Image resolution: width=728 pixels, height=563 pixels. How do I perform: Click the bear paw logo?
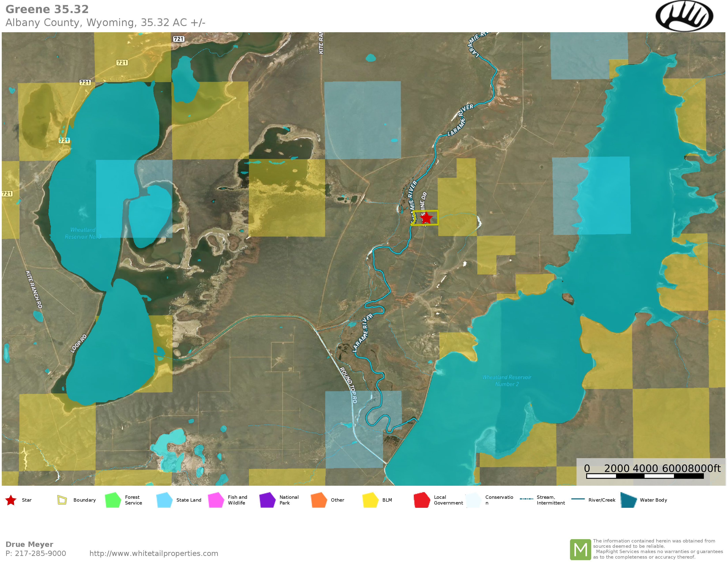pyautogui.click(x=684, y=16)
